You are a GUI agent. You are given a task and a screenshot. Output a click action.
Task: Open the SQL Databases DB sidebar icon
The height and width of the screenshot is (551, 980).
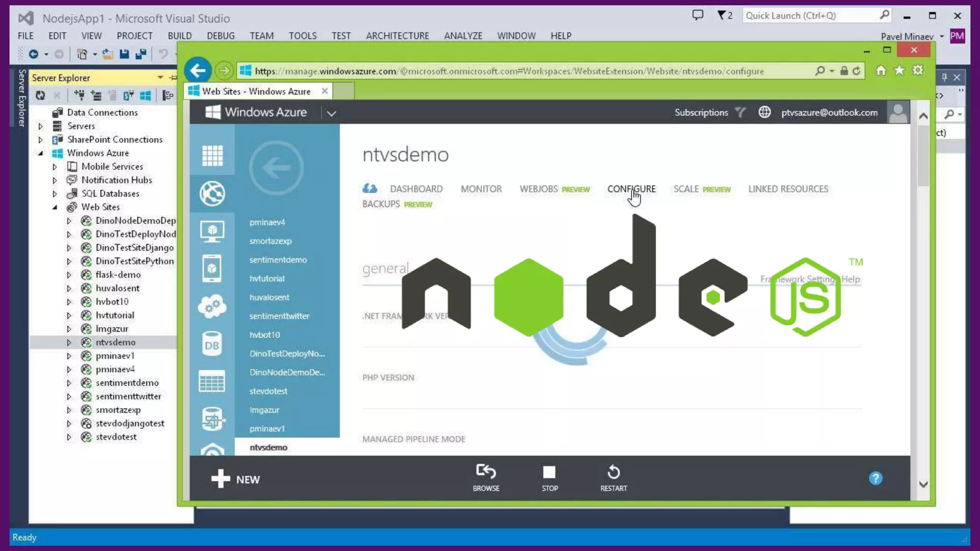pos(212,344)
